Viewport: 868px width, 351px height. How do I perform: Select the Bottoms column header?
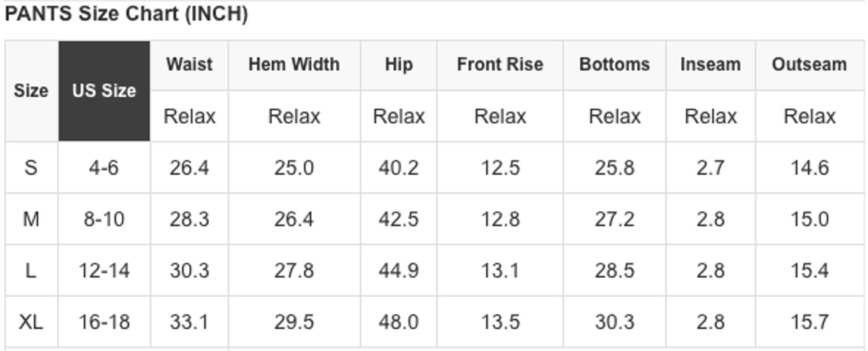click(x=615, y=65)
